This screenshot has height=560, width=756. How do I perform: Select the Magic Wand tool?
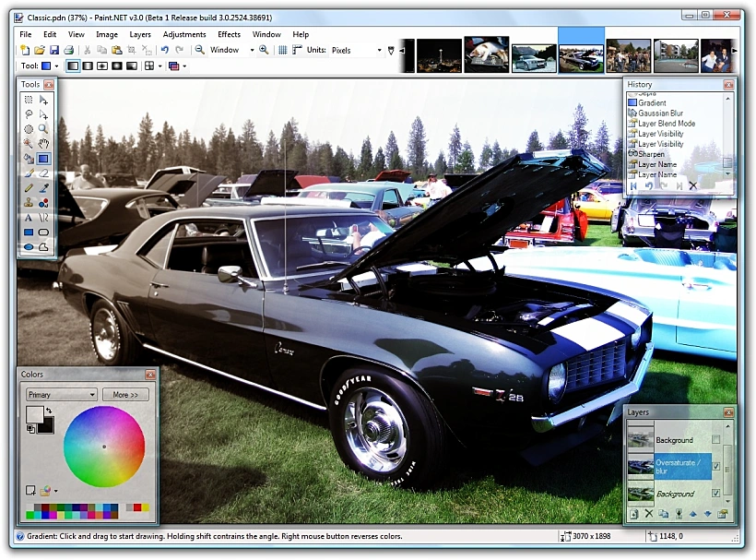28,144
